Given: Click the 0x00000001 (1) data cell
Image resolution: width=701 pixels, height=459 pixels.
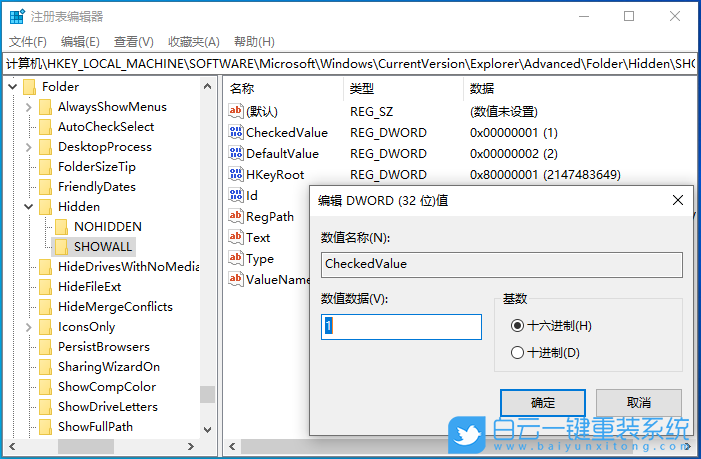Looking at the screenshot, I should point(514,133).
